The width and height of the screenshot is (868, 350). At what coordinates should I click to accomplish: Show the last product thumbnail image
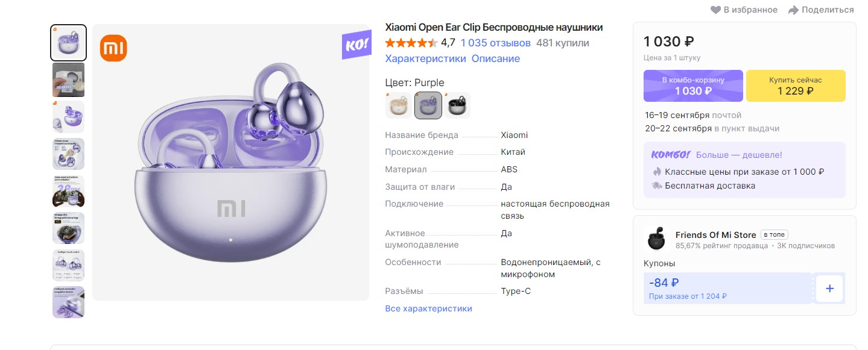click(68, 302)
